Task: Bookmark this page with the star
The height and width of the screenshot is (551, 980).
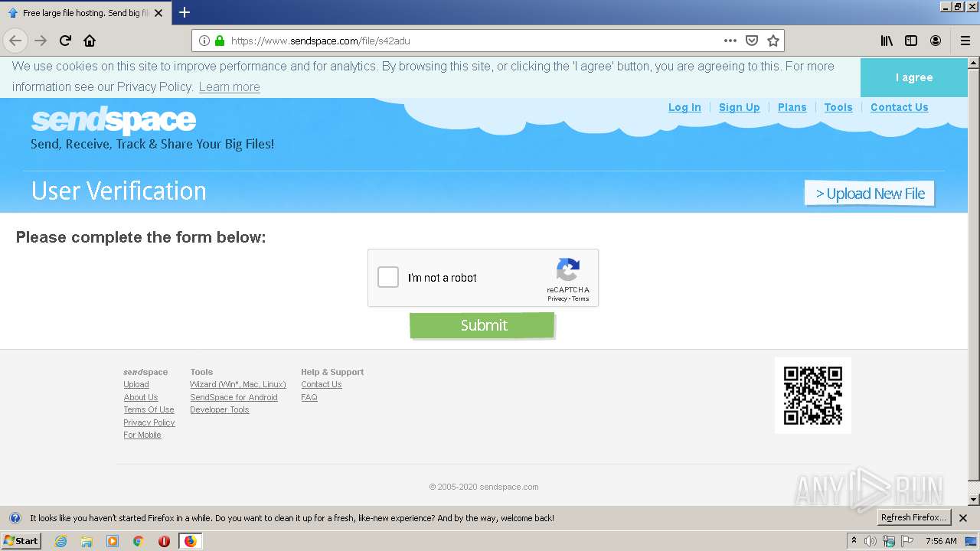Action: click(773, 41)
